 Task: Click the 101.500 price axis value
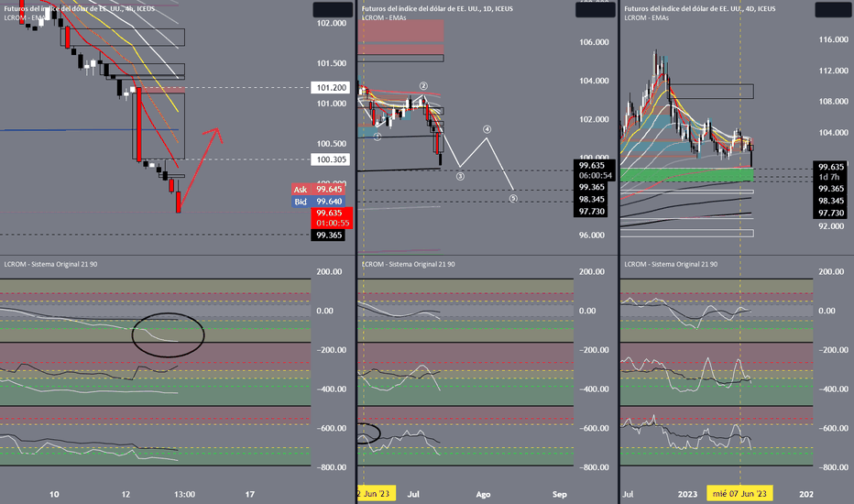[332, 64]
